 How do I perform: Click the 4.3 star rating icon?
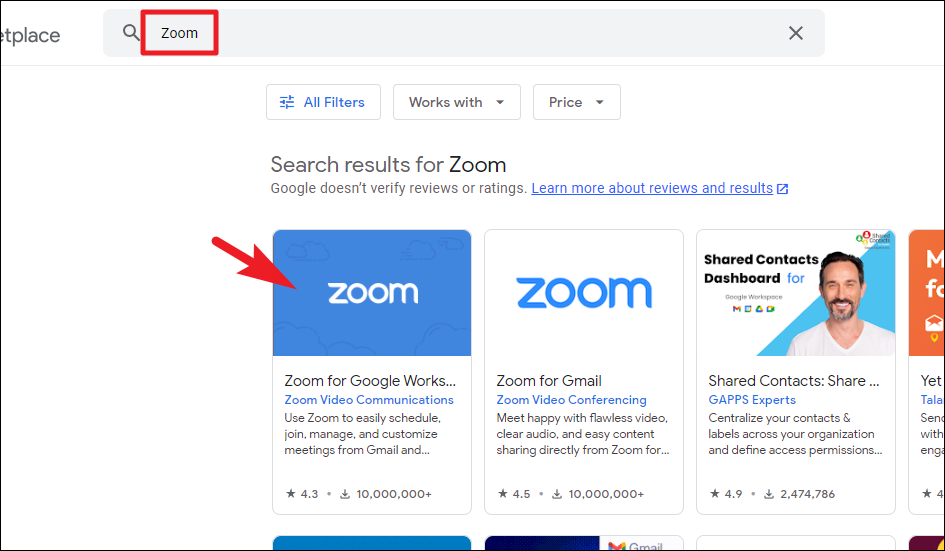[290, 494]
